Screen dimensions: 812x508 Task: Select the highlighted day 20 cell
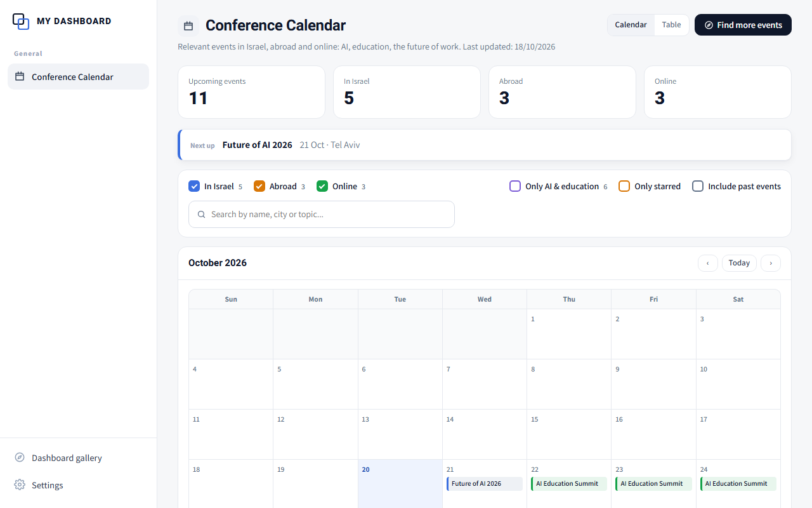pos(400,484)
